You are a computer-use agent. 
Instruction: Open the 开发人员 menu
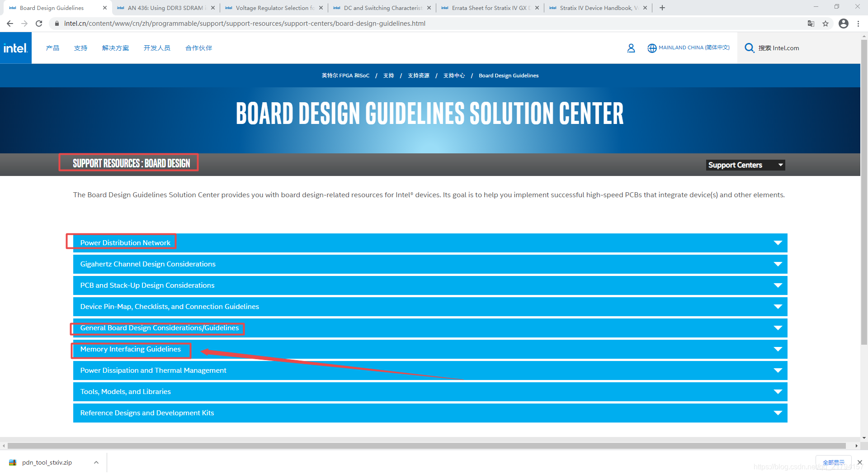click(x=157, y=48)
